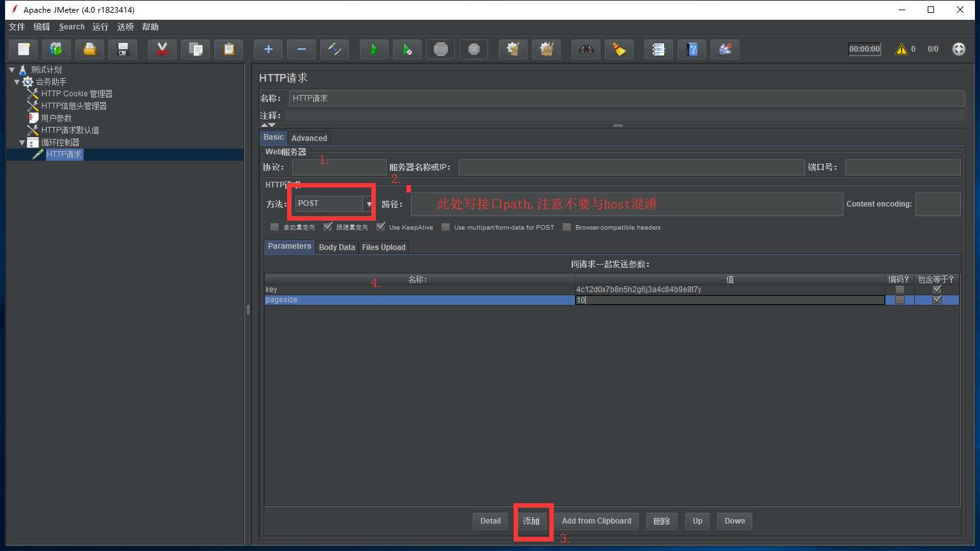This screenshot has width=980, height=551.
Task: Click the Copy toolbar icon
Action: [196, 49]
